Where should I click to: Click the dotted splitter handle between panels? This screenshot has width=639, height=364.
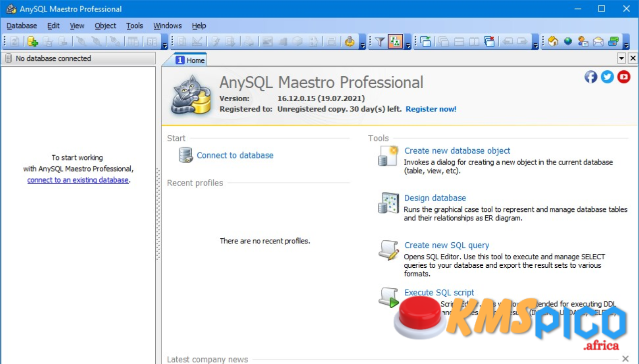(x=158, y=214)
